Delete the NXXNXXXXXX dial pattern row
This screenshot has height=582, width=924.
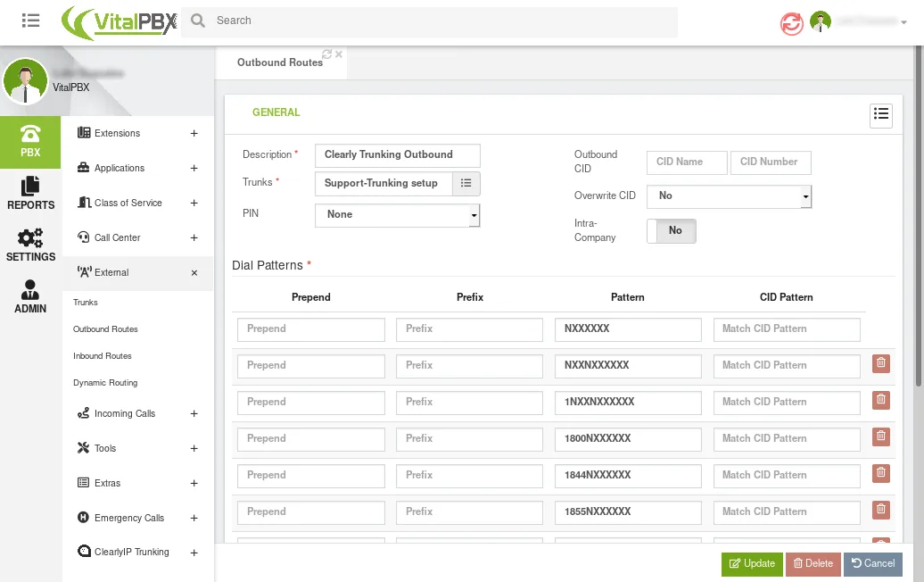click(x=881, y=363)
